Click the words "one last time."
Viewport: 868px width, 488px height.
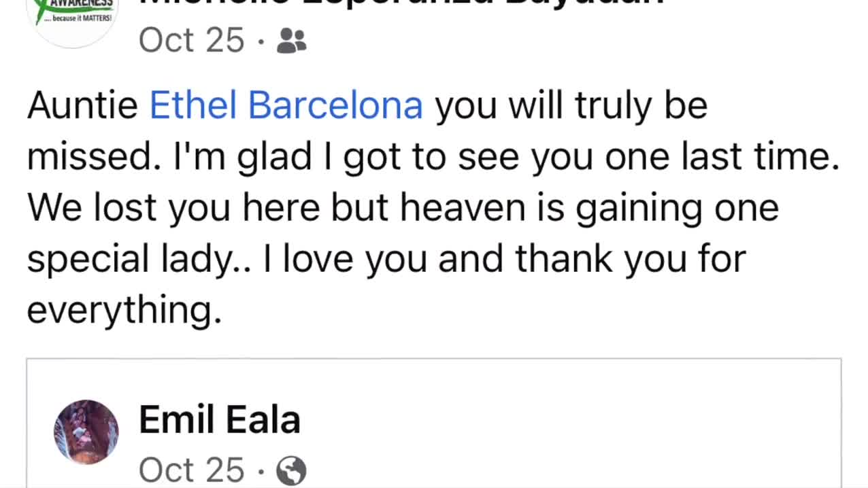click(x=722, y=157)
